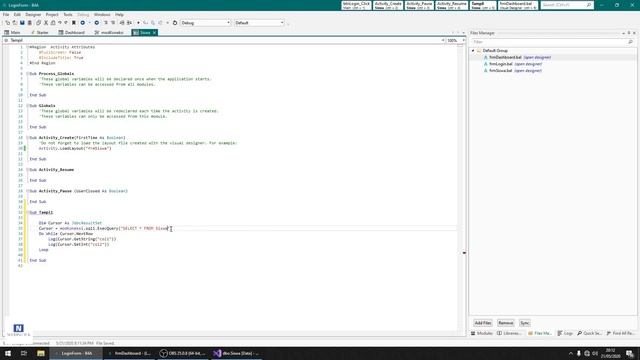This screenshot has width=640, height=360.
Task: Click the Restart circular arrow toolbar icon
Action: pos(175,23)
